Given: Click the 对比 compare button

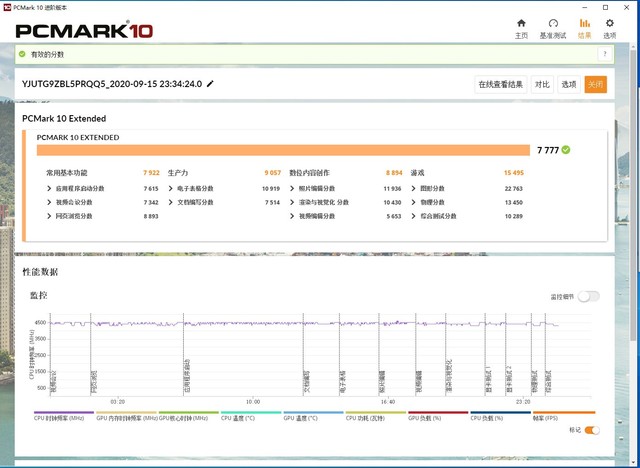Looking at the screenshot, I should (542, 84).
